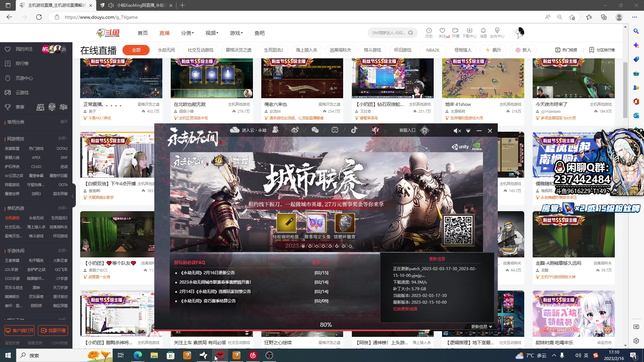Select the 怪物猎人 category filter

pyautogui.click(x=463, y=50)
